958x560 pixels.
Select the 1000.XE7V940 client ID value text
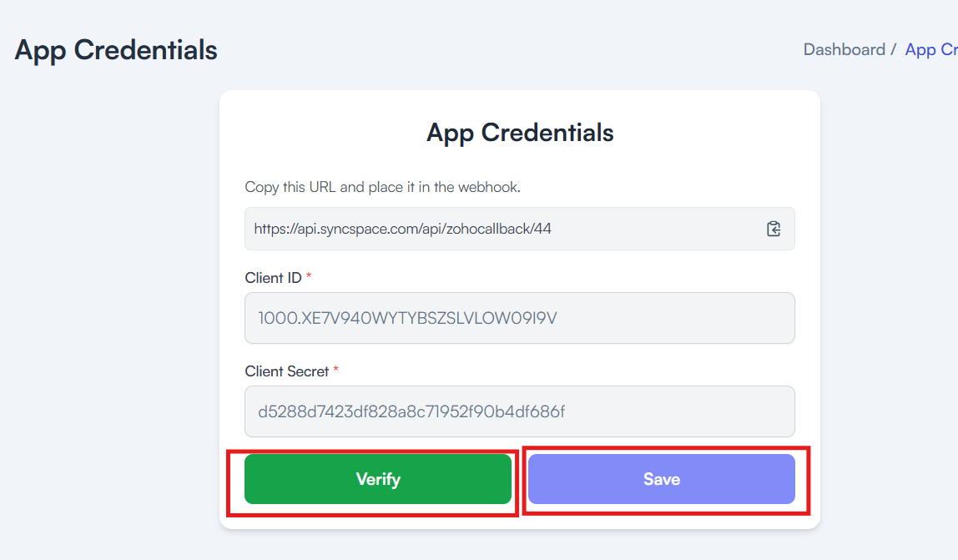tap(407, 318)
